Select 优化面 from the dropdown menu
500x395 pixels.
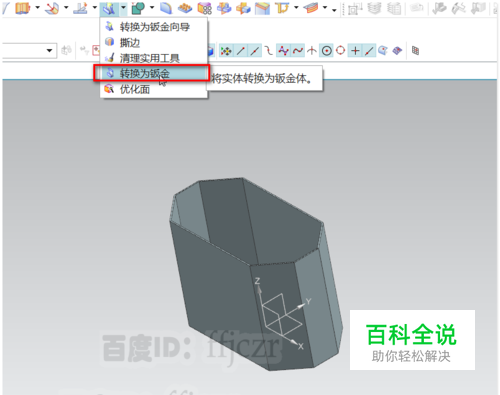point(154,89)
